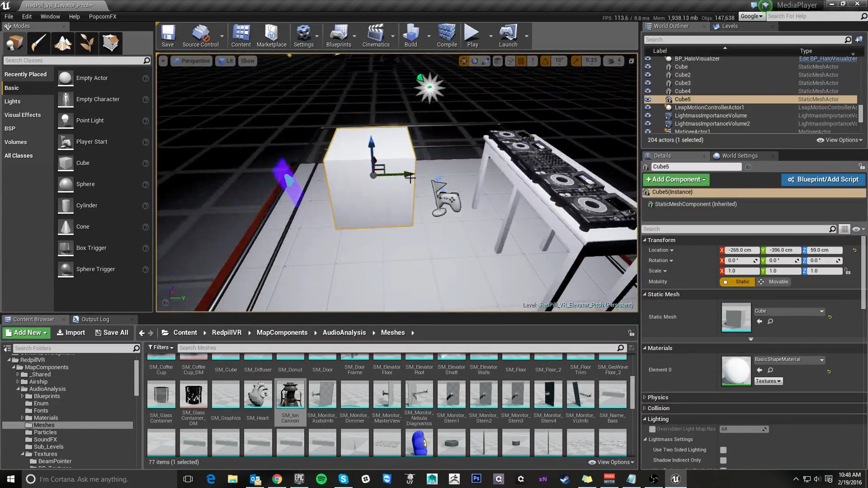
Task: Click the Import button
Action: (71, 333)
